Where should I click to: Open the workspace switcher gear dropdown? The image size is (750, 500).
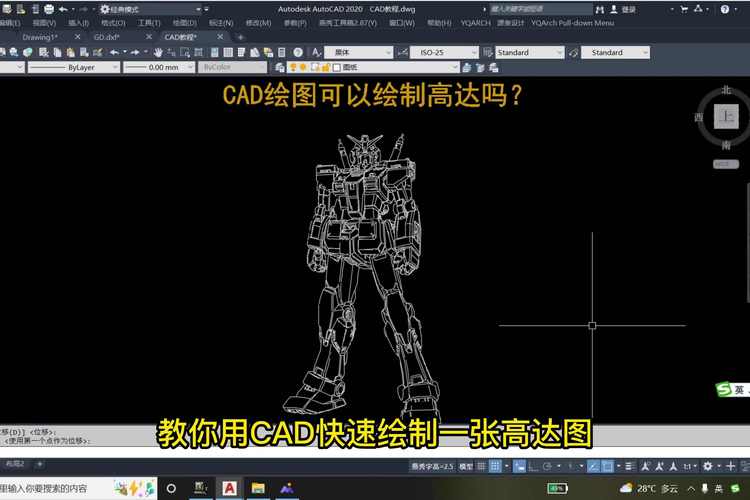(151, 9)
